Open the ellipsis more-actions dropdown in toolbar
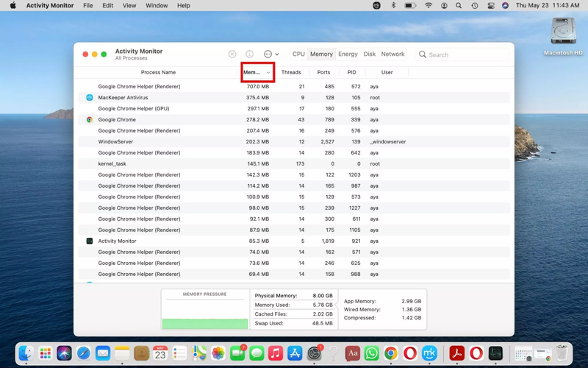The width and height of the screenshot is (588, 368). [271, 54]
